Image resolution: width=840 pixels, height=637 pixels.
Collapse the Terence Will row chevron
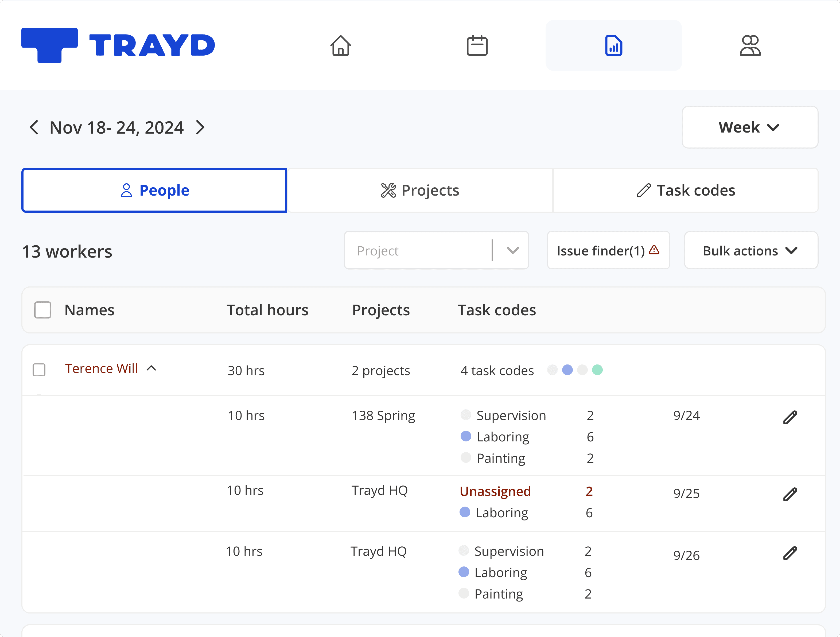[x=151, y=368]
